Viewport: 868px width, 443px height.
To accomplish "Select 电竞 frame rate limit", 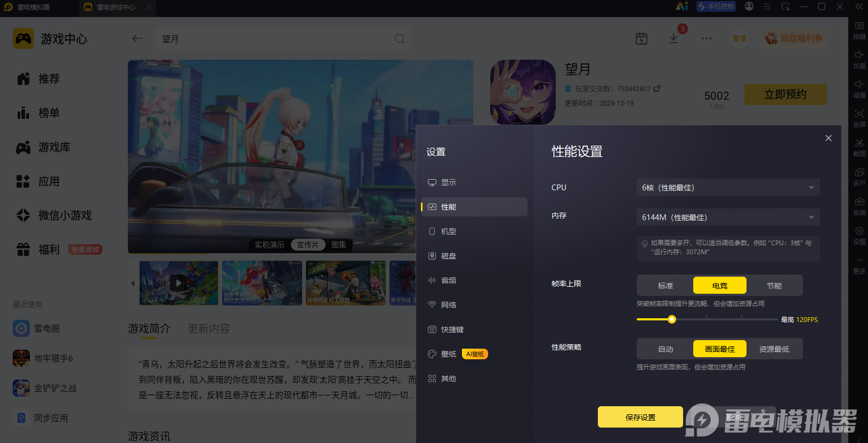I will click(720, 286).
